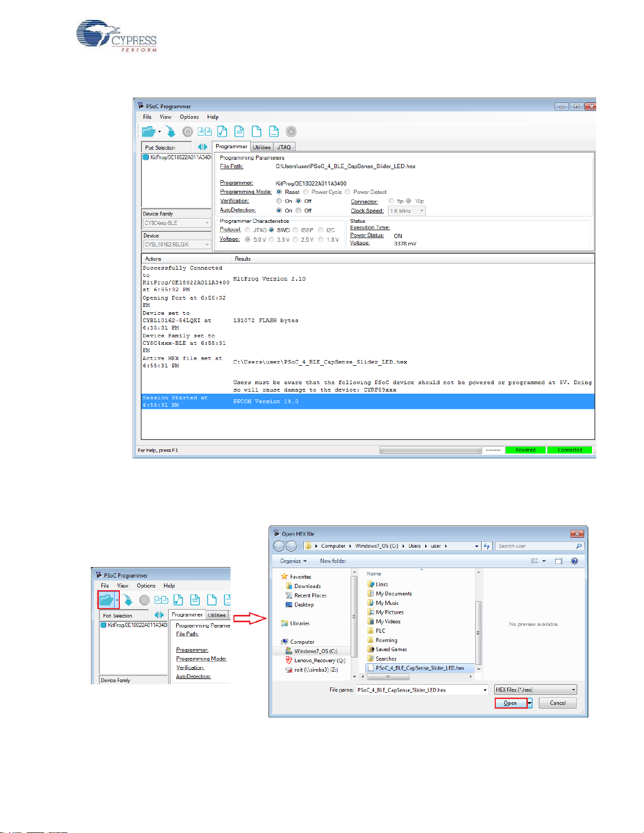Open Device dropdown showing CYBL10162-56LQXI
Image resolution: width=644 pixels, height=833 pixels.
(x=177, y=244)
